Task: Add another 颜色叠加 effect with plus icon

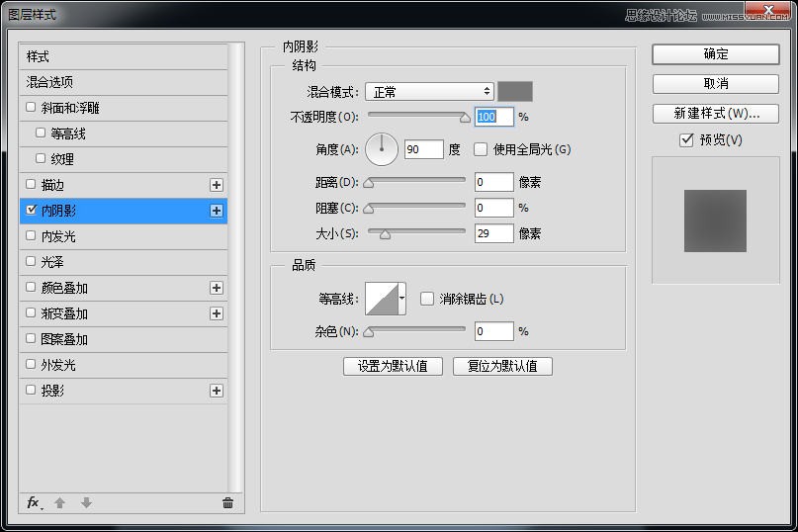Action: coord(217,288)
